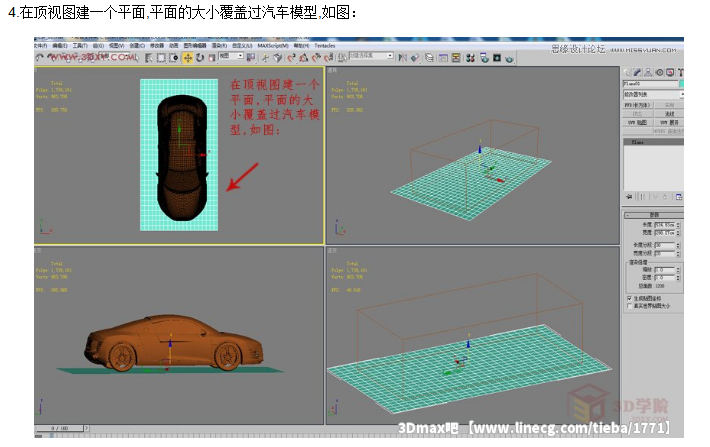Click the rectangular selection region icon

[x=161, y=58]
